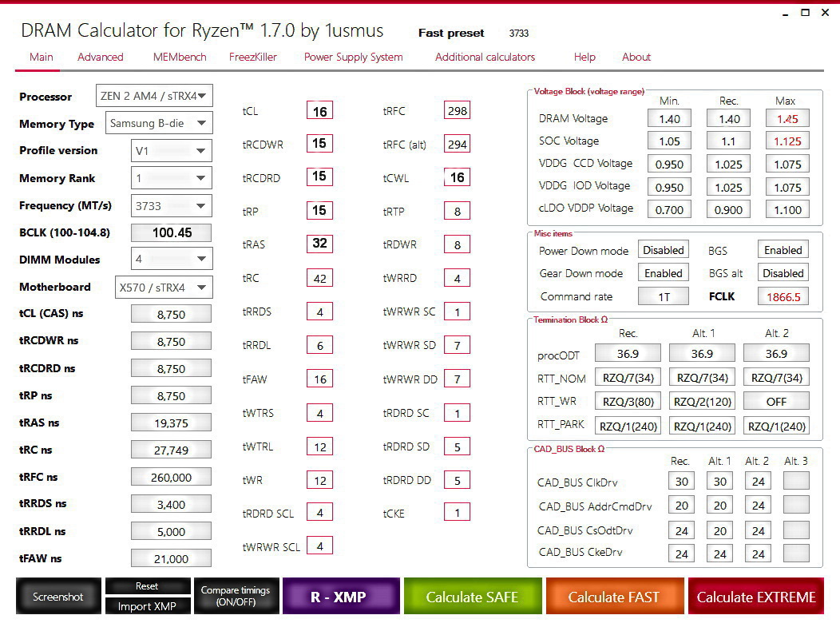Screen dimensions: 840x631
Task: Expand the Profile version dropdown
Action: click(172, 151)
